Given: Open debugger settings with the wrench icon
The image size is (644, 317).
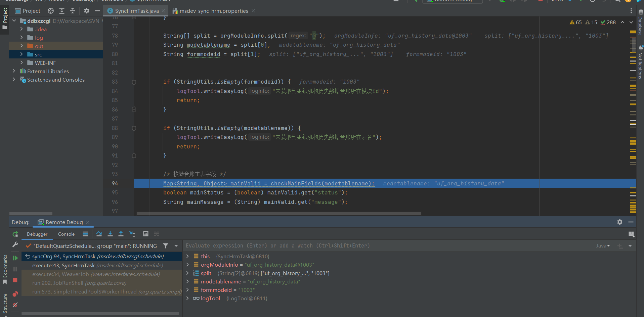Looking at the screenshot, I should point(15,244).
